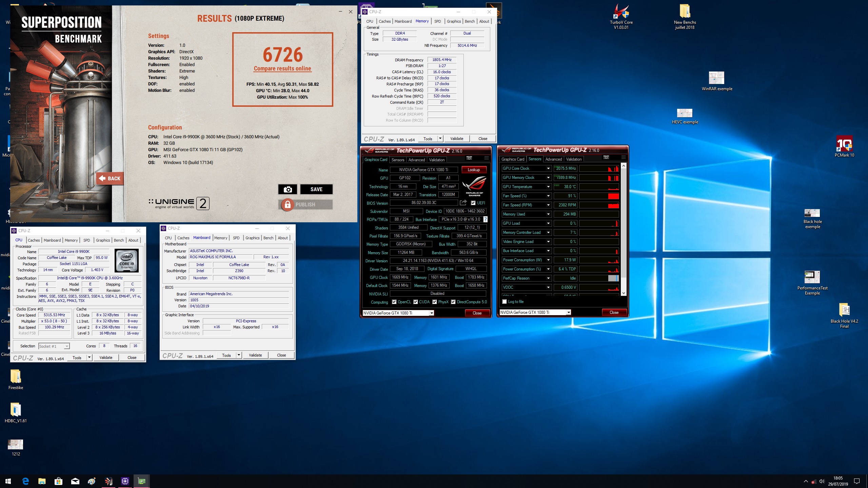Click the GPU-Z Graphics Card screenshot camera icon

tap(469, 158)
